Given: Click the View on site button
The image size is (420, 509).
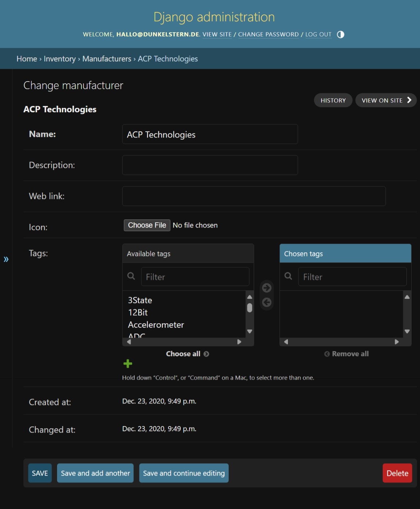Looking at the screenshot, I should coord(386,100).
